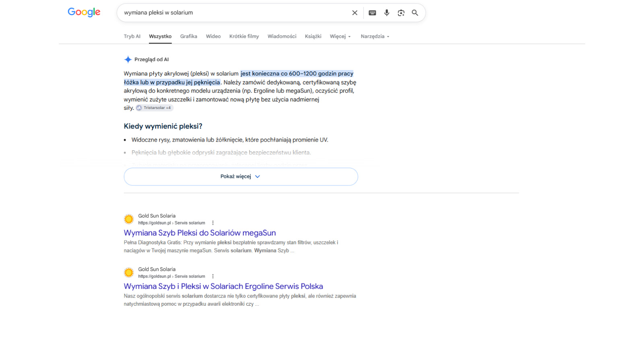The height and width of the screenshot is (362, 644).
Task: Click goldsun.pl URL of megaSun result
Action: tap(171, 223)
